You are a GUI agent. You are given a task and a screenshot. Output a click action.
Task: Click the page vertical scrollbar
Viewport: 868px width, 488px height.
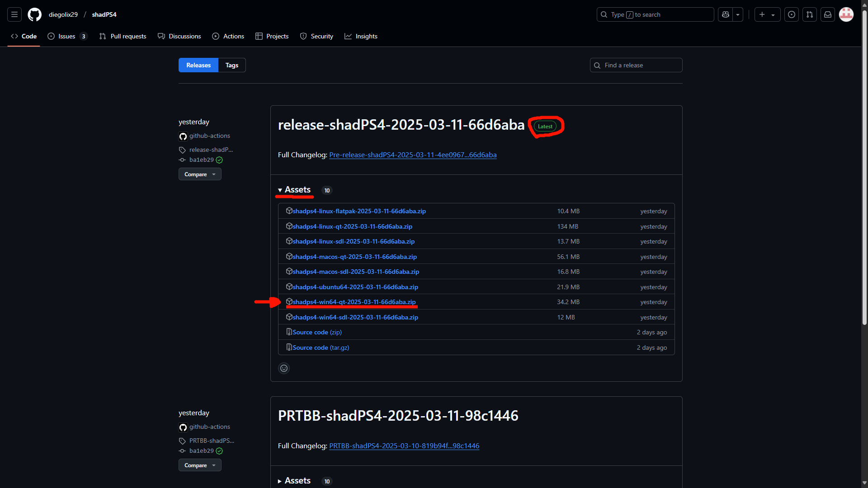coord(864,167)
